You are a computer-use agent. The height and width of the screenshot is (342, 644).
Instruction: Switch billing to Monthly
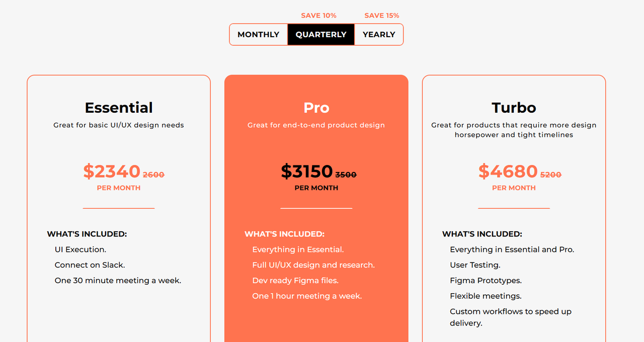coord(259,35)
